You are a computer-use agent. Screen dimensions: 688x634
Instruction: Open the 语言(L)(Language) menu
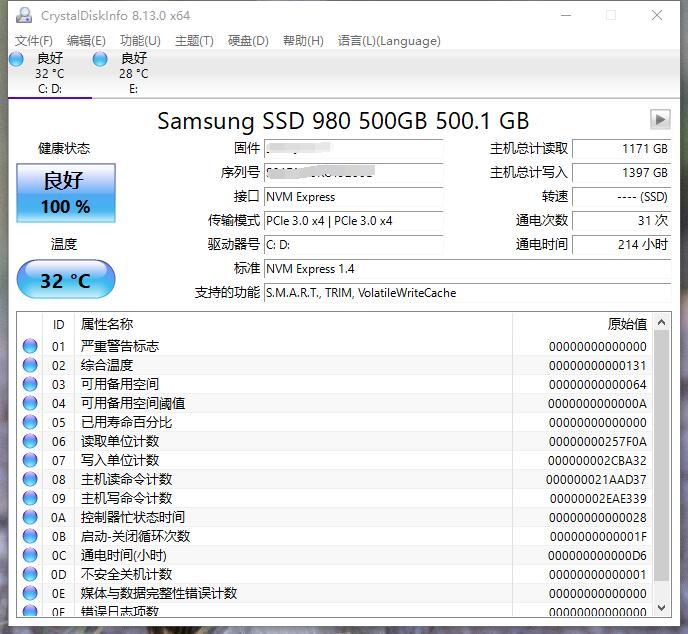389,41
